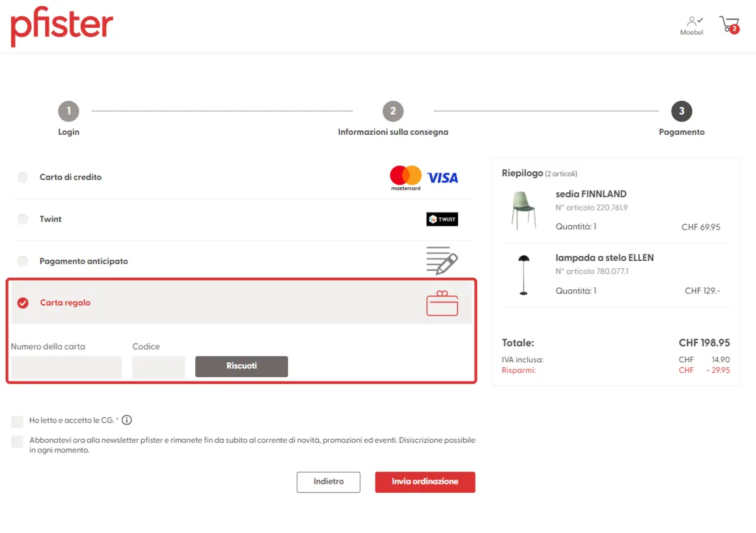Open the shopping cart icon
The width and height of the screenshot is (756, 533).
click(x=729, y=25)
